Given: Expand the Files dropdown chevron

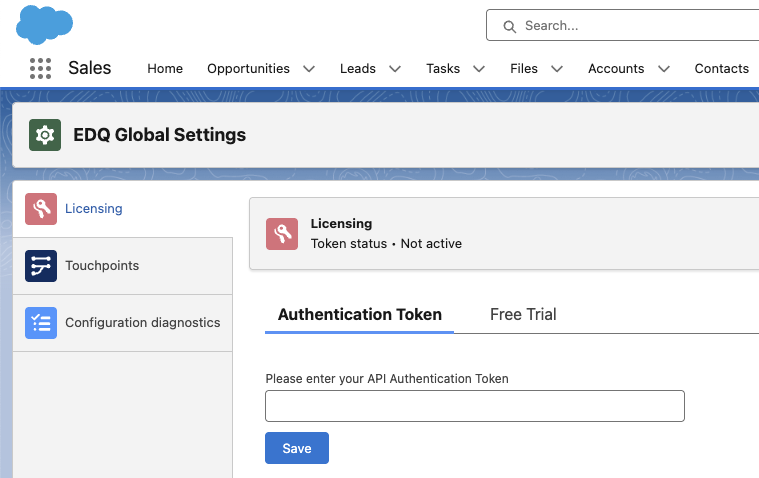Looking at the screenshot, I should (x=557, y=69).
